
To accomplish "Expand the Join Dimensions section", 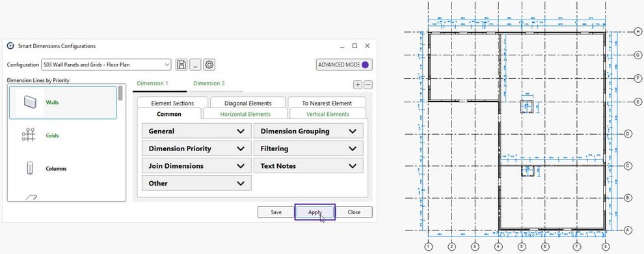I will point(196,166).
